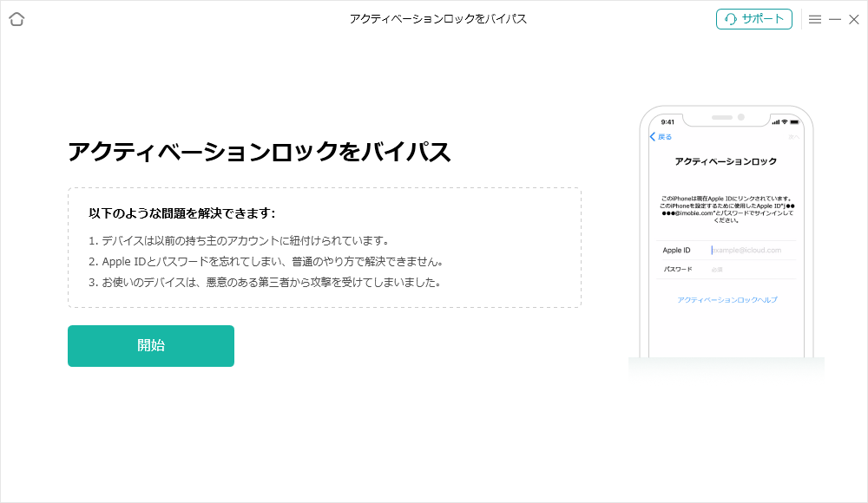Click the phone mockup title アクティベーションロック
868x503 pixels.
point(725,161)
